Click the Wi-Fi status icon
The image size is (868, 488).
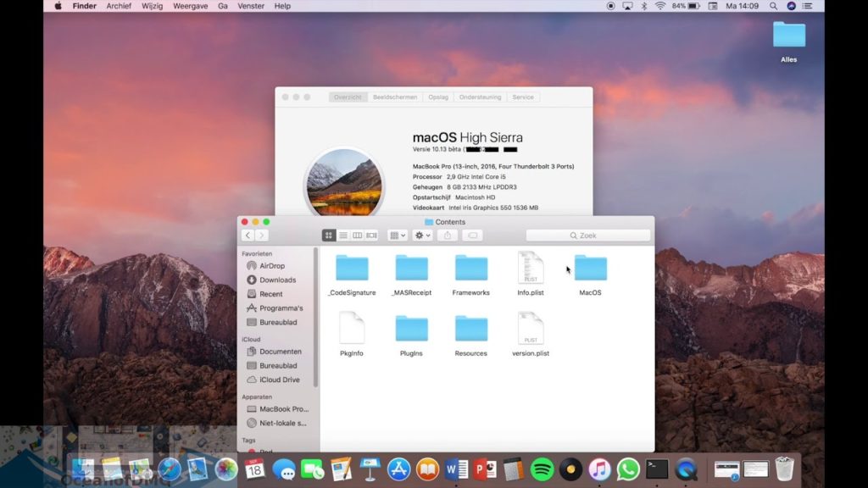[660, 6]
